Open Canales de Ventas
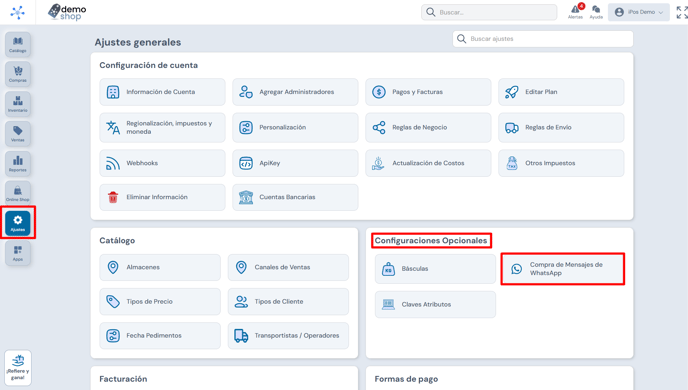Image resolution: width=688 pixels, height=390 pixels. click(288, 267)
